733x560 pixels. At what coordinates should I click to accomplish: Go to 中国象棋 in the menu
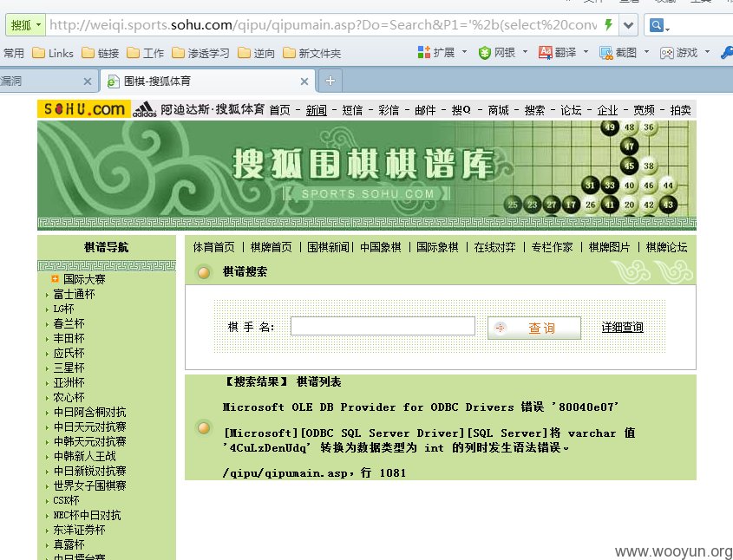coord(381,247)
